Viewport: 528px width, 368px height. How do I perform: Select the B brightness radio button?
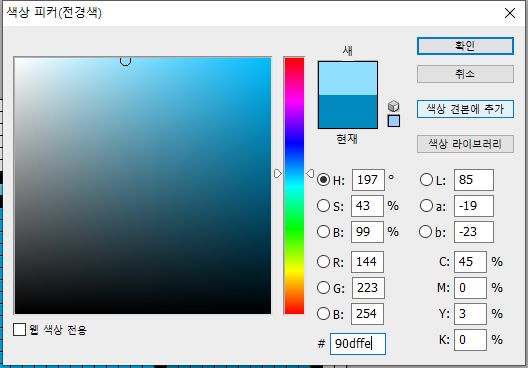323,232
